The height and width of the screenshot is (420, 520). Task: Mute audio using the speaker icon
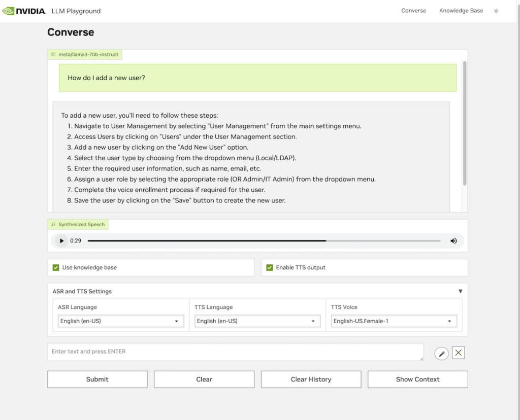click(x=453, y=240)
